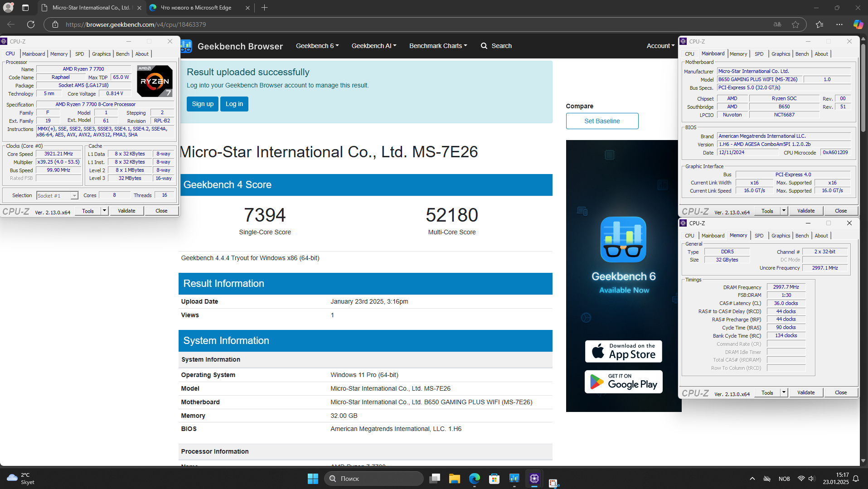Open the Favorites list icon in the Edge toolbar
Viewport: 868px width, 489px height.
pos(820,24)
